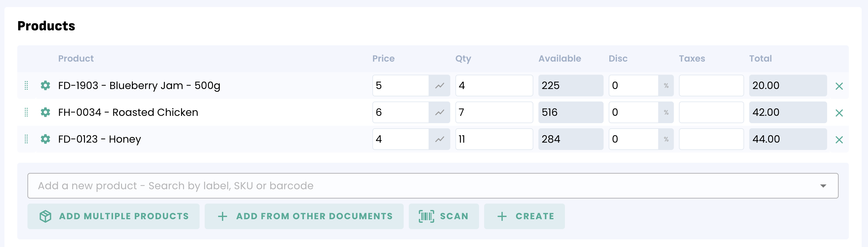868x247 pixels.
Task: Open Taxes selector for Honey row
Action: tap(711, 139)
